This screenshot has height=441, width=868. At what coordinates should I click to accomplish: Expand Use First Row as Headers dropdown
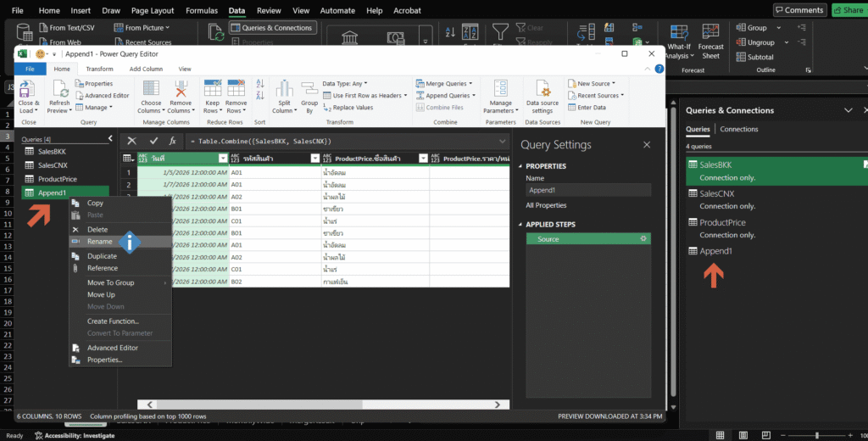coord(406,95)
